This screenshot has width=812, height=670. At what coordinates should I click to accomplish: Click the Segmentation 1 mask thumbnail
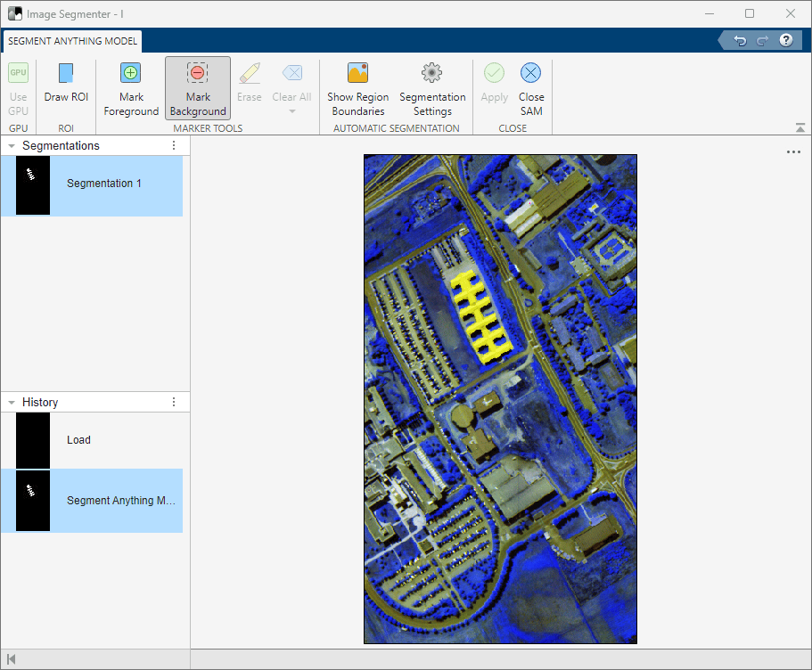click(x=33, y=185)
